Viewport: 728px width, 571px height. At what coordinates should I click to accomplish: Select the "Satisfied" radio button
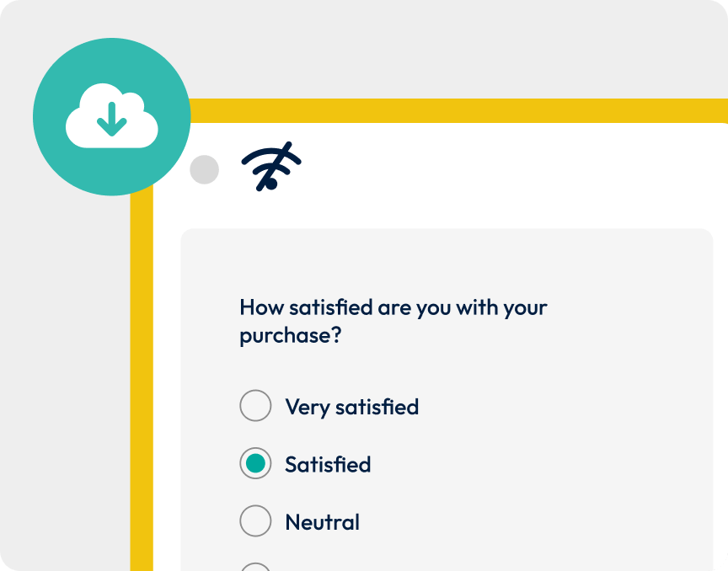tap(255, 464)
